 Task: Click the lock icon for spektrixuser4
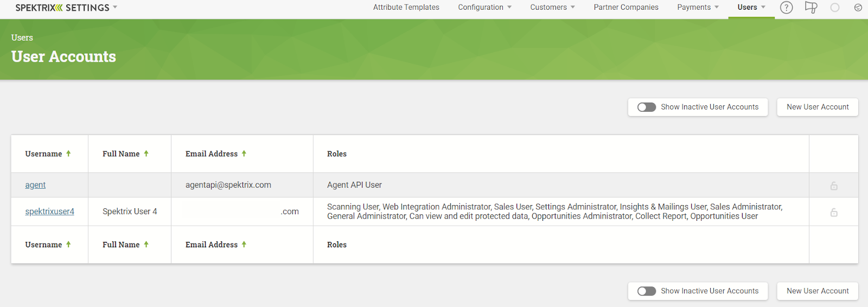834,212
